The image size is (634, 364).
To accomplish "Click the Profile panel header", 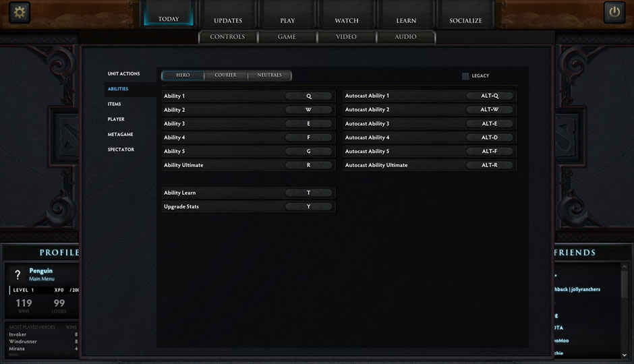I will click(x=59, y=253).
